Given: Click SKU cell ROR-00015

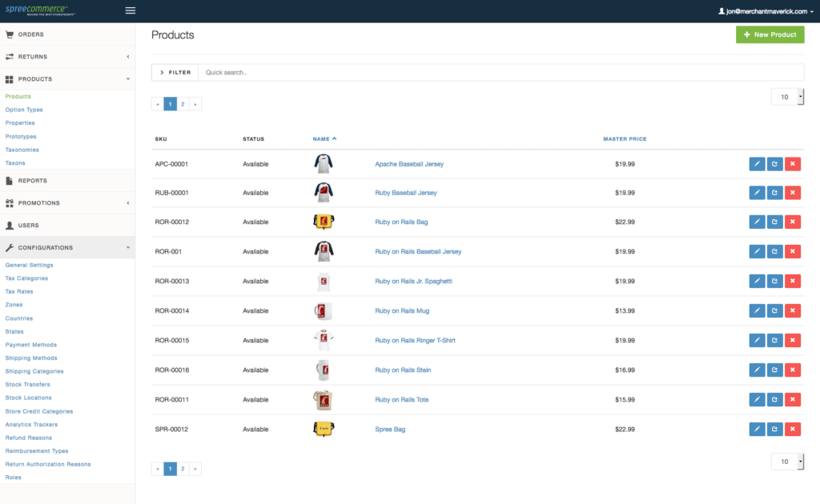Looking at the screenshot, I should pyautogui.click(x=172, y=341).
